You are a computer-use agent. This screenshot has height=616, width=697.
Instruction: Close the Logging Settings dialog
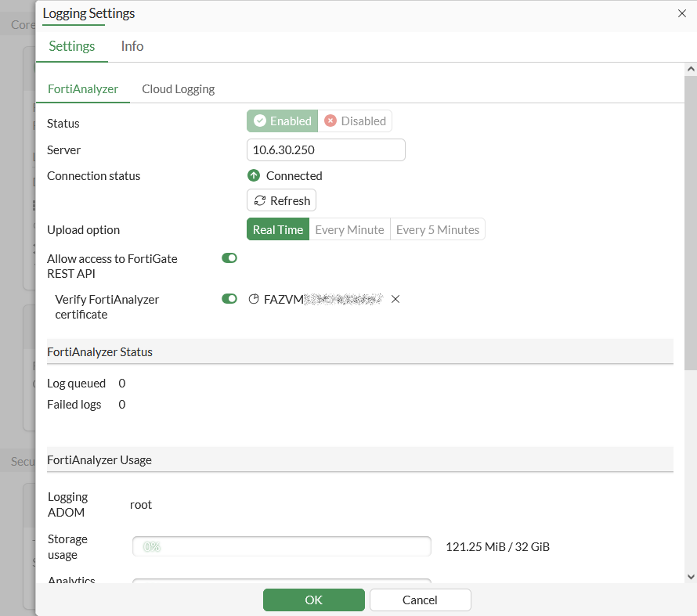(x=681, y=13)
